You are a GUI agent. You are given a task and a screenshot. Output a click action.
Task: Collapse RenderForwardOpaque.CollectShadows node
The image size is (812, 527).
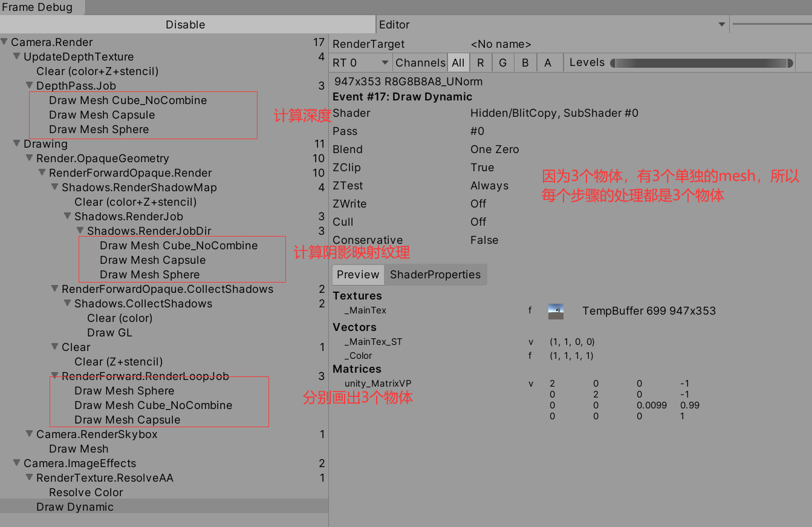56,289
